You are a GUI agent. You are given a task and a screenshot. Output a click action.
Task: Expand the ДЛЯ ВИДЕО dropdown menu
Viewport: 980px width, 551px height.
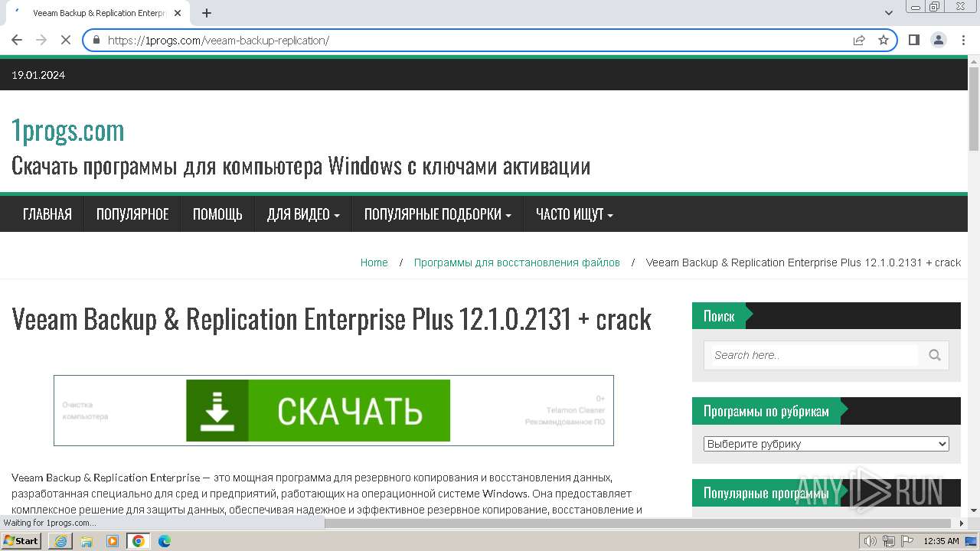click(303, 214)
